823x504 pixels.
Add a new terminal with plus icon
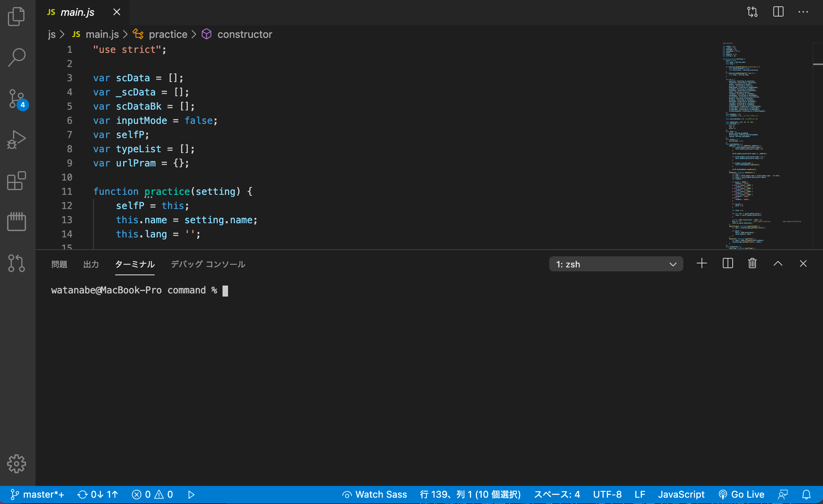702,263
